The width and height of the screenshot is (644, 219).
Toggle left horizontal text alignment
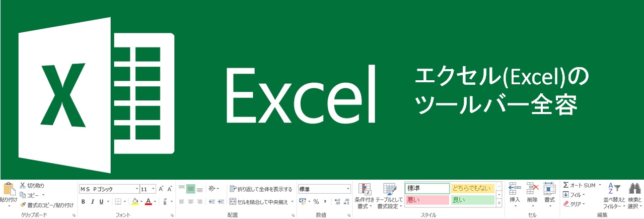182,201
